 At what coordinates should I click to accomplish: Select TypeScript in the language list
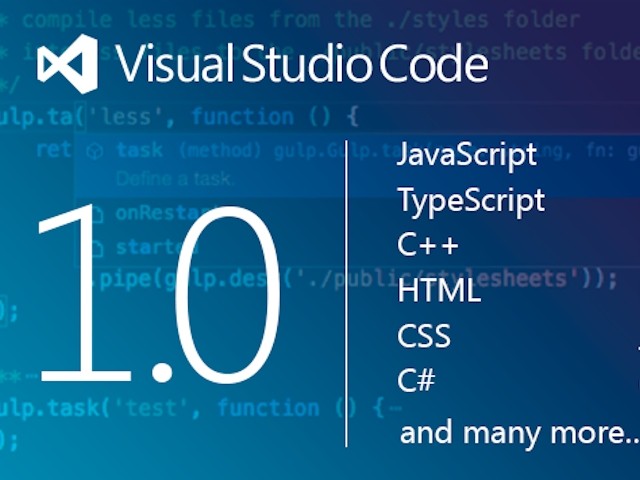[x=471, y=200]
